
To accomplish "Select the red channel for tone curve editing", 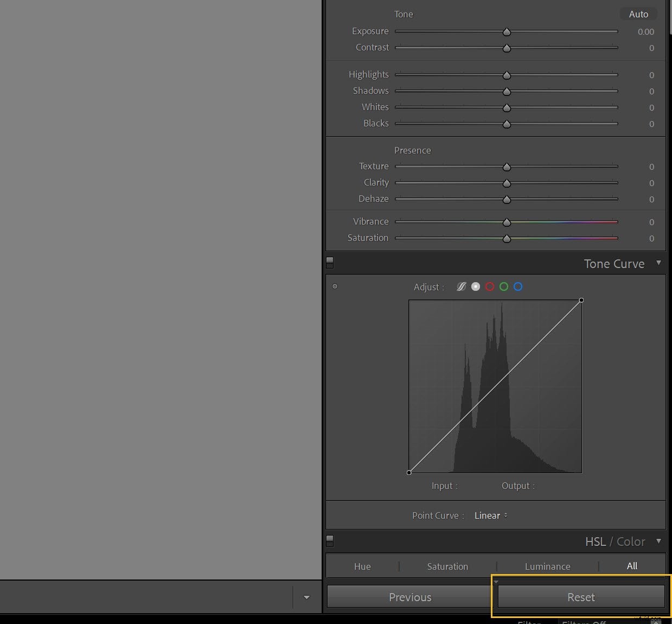I will [x=490, y=286].
